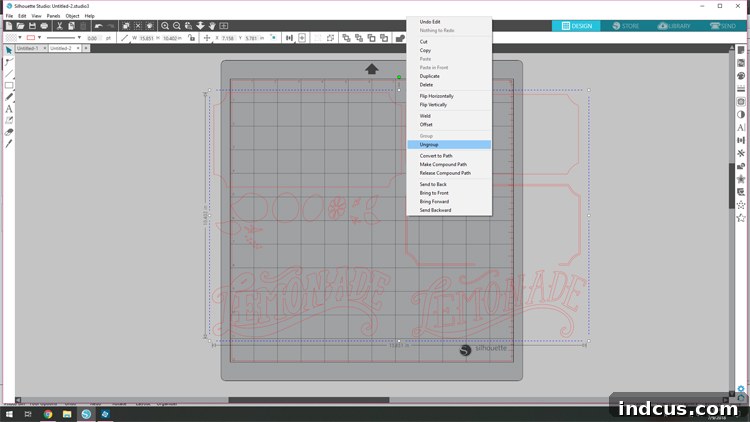Click the scissors Cut icon
The height and width of the screenshot is (422, 750).
click(x=59, y=26)
